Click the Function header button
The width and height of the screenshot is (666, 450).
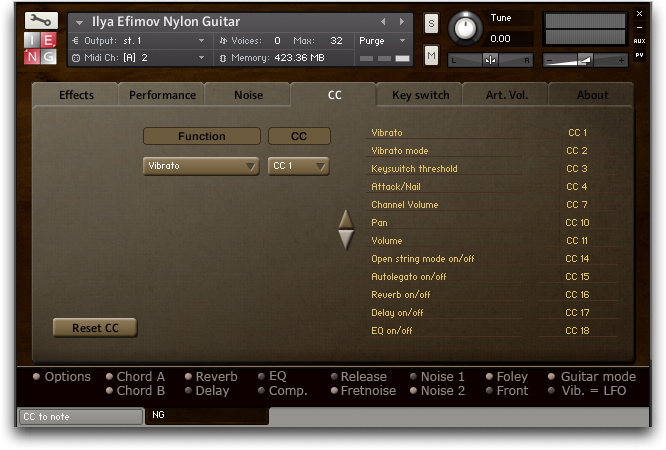202,136
